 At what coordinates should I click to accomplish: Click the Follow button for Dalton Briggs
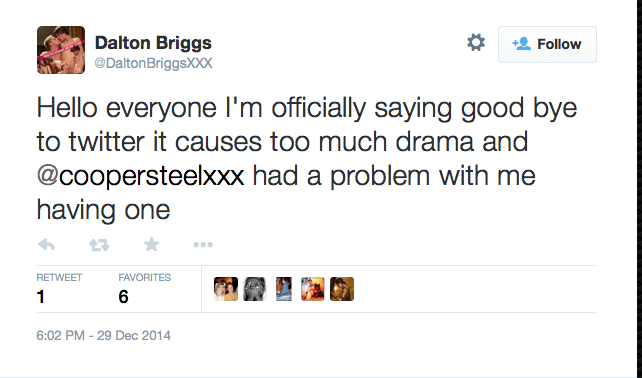[547, 44]
